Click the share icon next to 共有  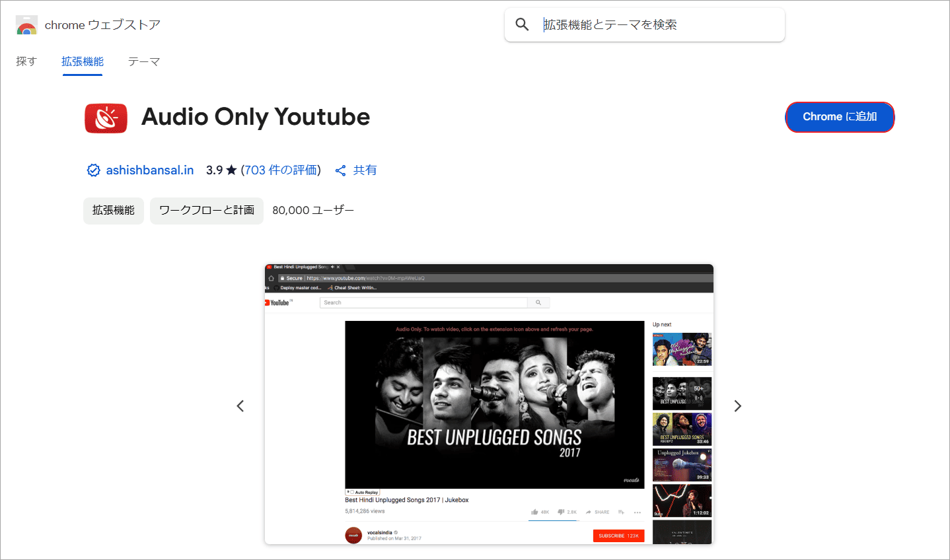click(341, 170)
